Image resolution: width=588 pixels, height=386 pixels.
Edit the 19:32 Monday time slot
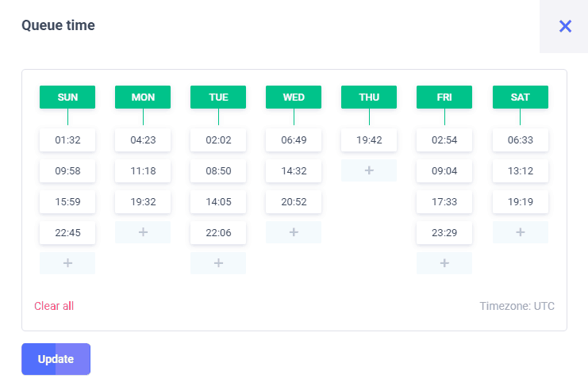click(143, 202)
